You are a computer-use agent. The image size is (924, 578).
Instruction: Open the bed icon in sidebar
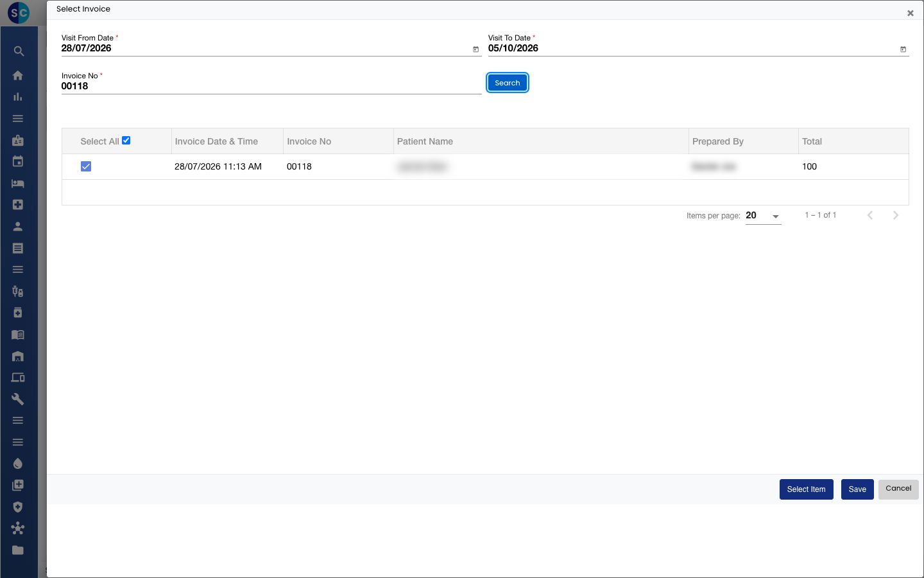pos(18,184)
